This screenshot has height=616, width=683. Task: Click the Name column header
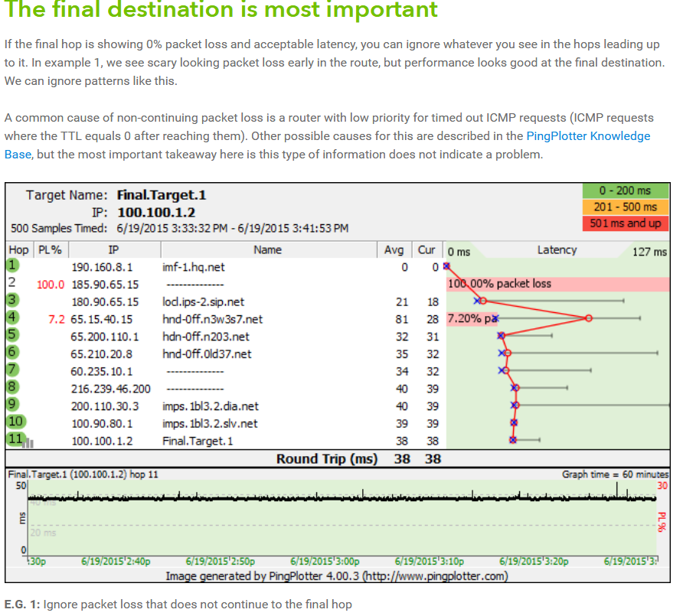click(268, 249)
